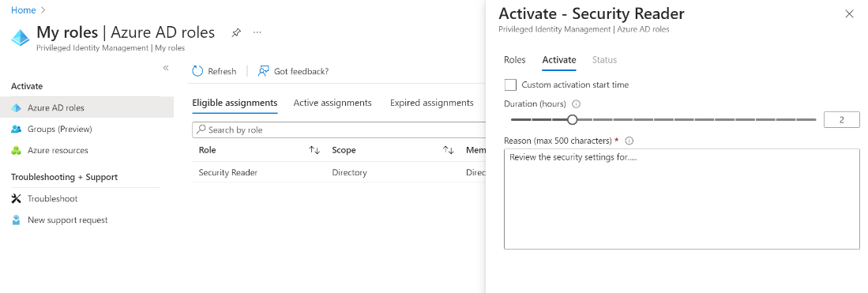Click the Reason field info icon
The width and height of the screenshot is (868, 293).
coord(629,141)
